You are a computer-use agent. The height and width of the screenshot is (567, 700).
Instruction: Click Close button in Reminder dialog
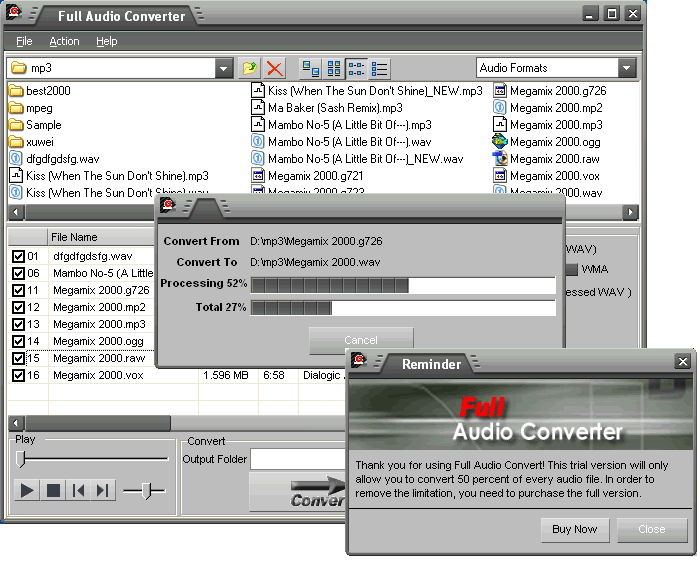[652, 529]
